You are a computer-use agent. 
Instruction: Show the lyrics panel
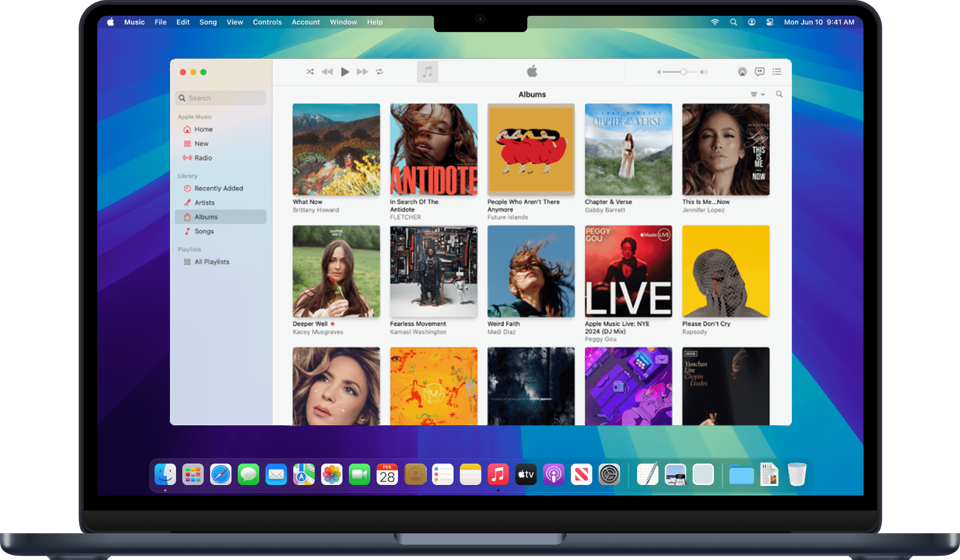pos(759,72)
